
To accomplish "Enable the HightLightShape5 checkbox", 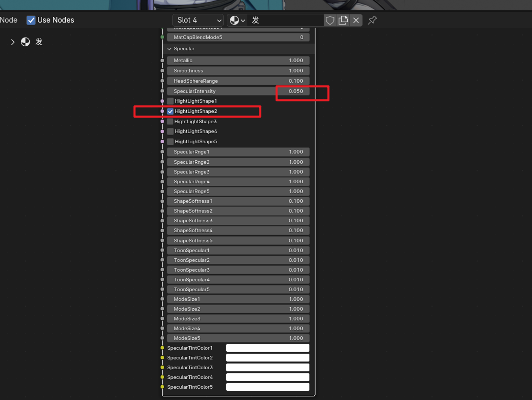I will pyautogui.click(x=170, y=142).
